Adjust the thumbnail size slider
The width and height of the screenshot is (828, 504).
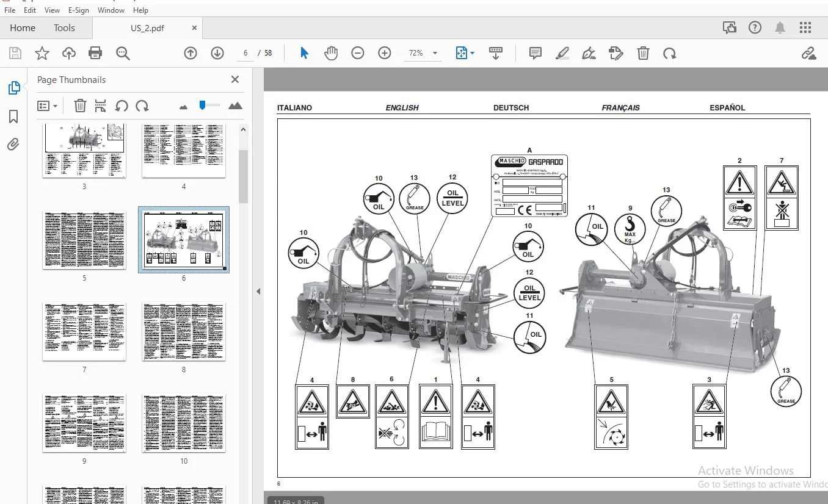click(203, 106)
